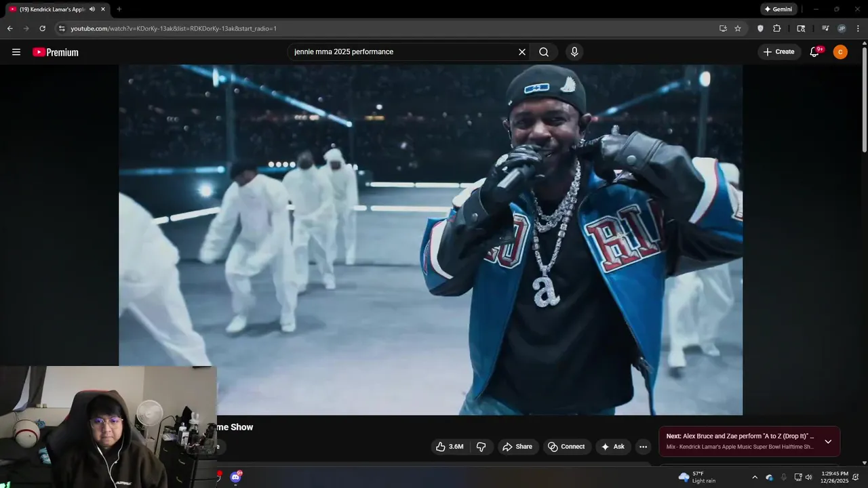Open the shield extension icon
Screen dimensions: 868x488
pos(760,28)
